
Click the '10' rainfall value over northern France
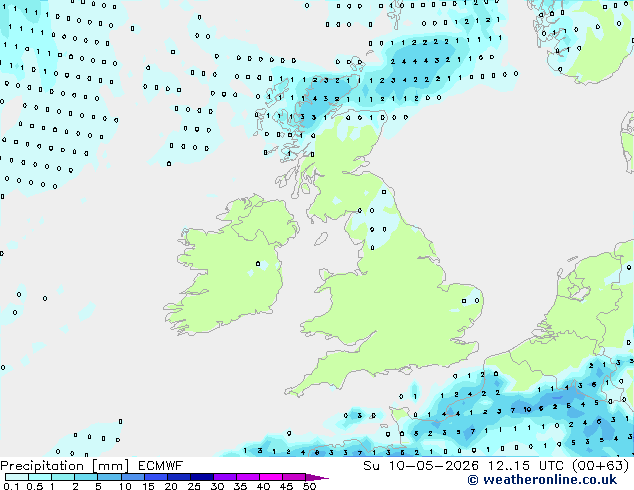pos(527,409)
